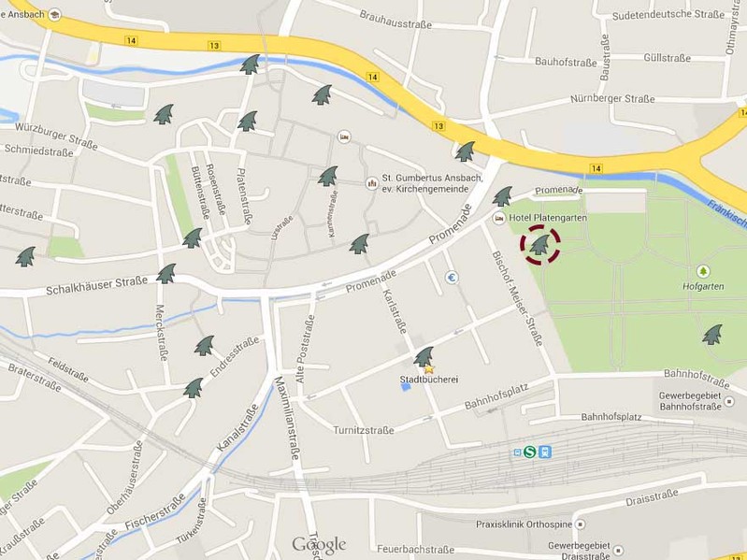
Task: Select the tree marker beside Endresstraße
Action: pos(205,346)
